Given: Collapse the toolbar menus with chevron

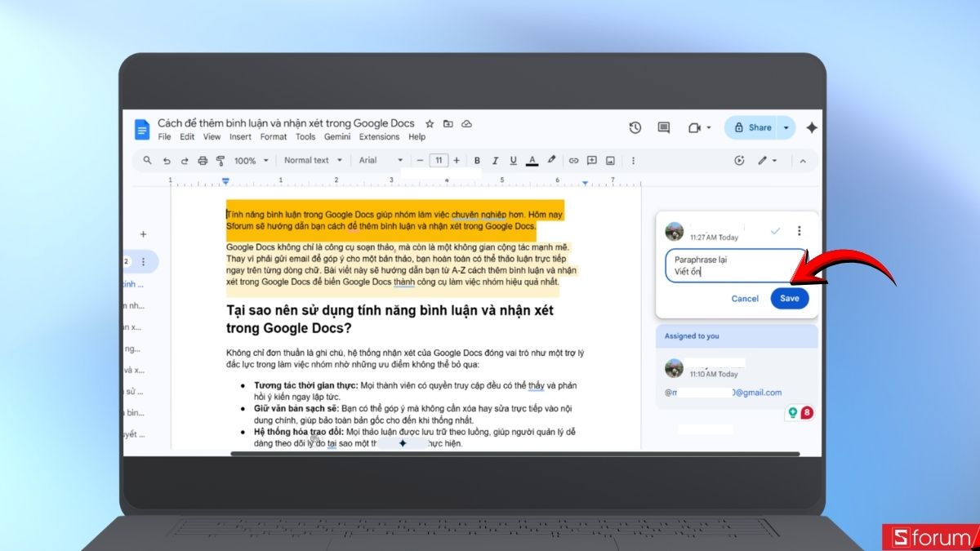Looking at the screenshot, I should (x=803, y=160).
